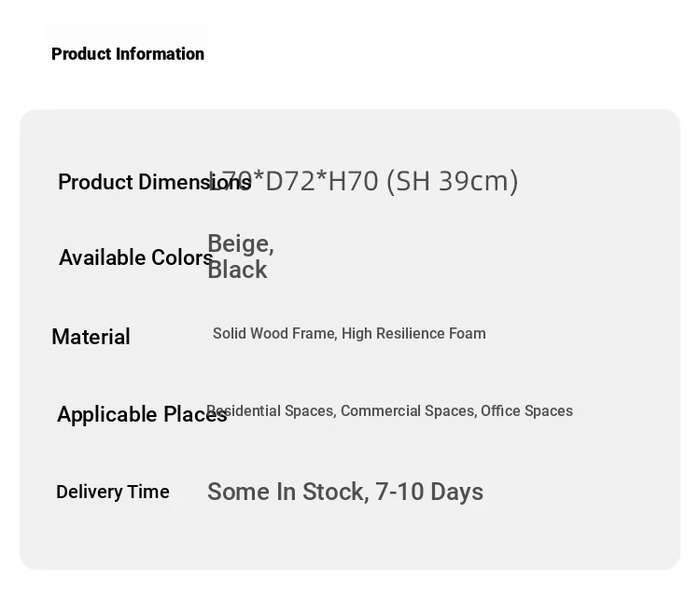The height and width of the screenshot is (597, 700).
Task: Click the Commercial Spaces text
Action: [407, 411]
